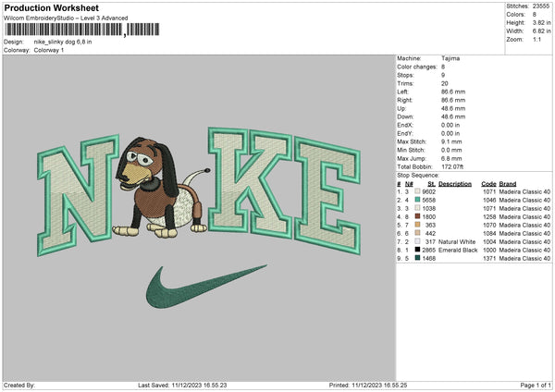Click the 'Page 1 of 1' footer text
Screen dimensions: 555x392
[536, 385]
